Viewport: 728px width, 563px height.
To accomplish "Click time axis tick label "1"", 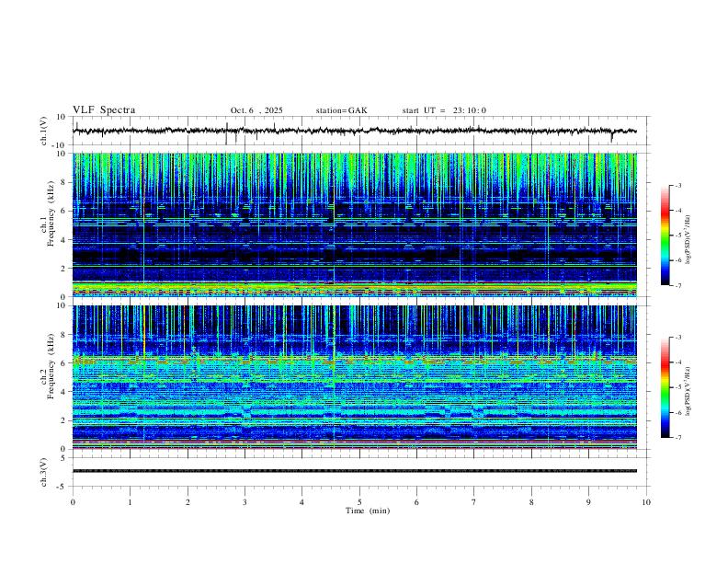I will pyautogui.click(x=130, y=502).
